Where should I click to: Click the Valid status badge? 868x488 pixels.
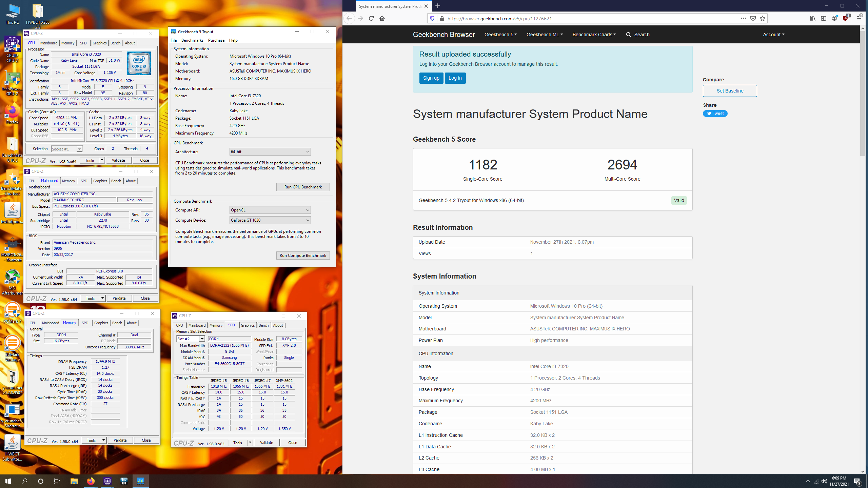[679, 200]
